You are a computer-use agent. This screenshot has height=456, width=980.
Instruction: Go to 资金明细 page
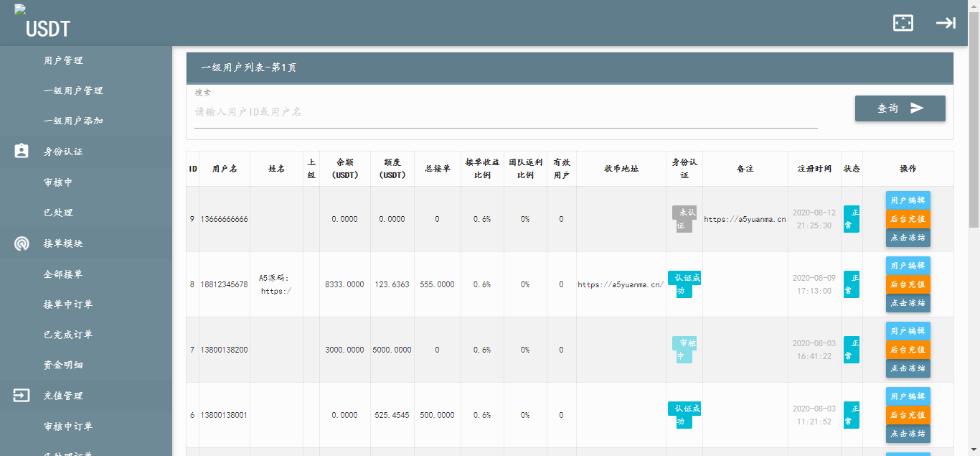click(63, 366)
